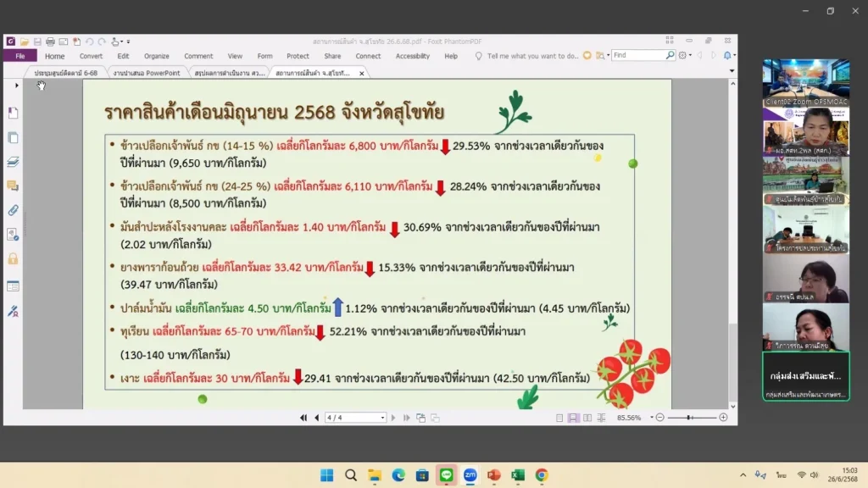This screenshot has width=868, height=488.
Task: Click the Share tab
Action: [332, 56]
